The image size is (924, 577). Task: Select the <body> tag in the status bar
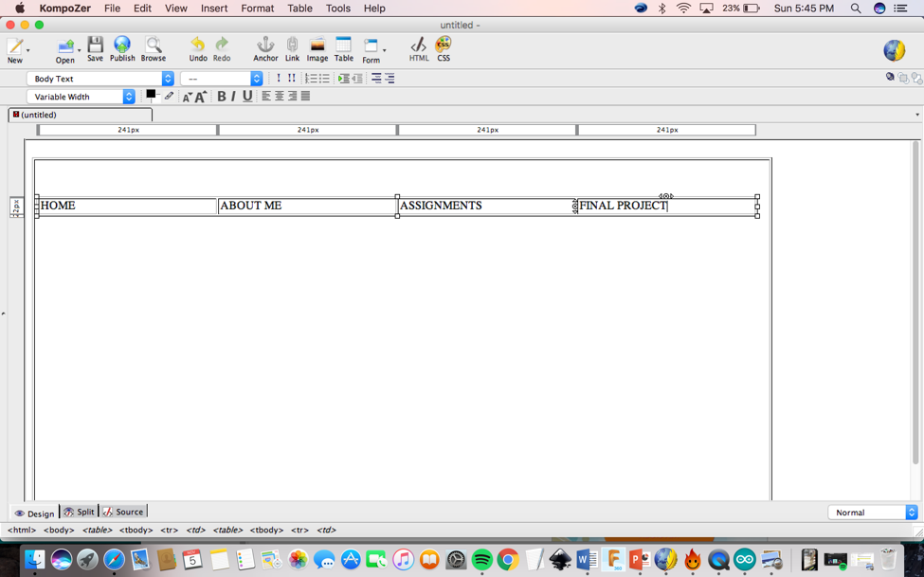[x=59, y=530]
